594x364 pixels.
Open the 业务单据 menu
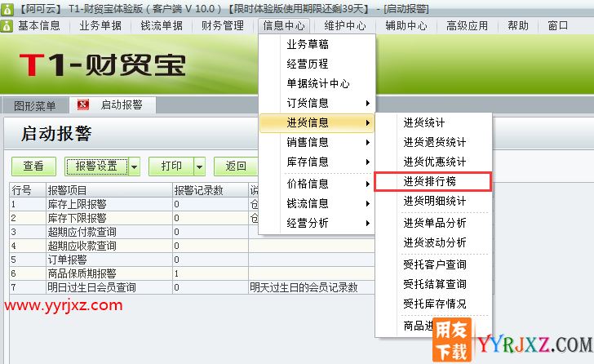100,26
